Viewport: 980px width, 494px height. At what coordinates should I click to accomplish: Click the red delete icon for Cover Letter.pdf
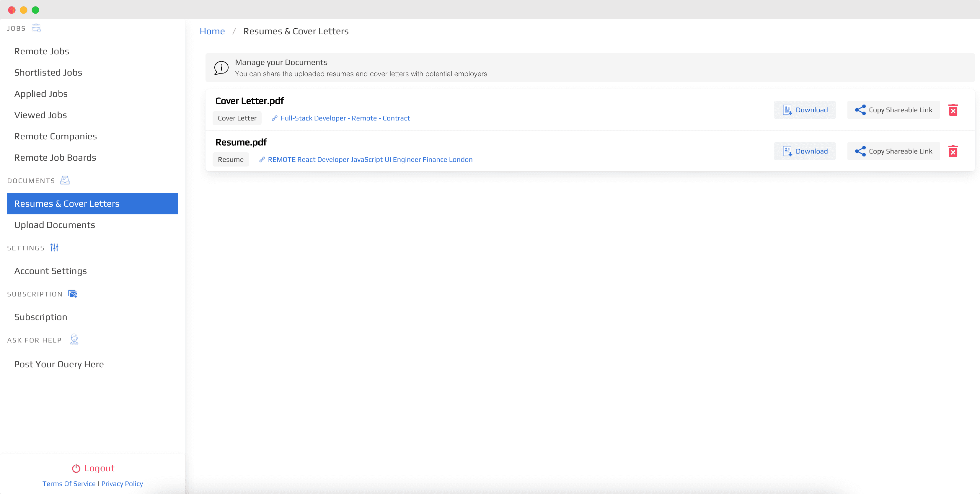click(x=953, y=110)
